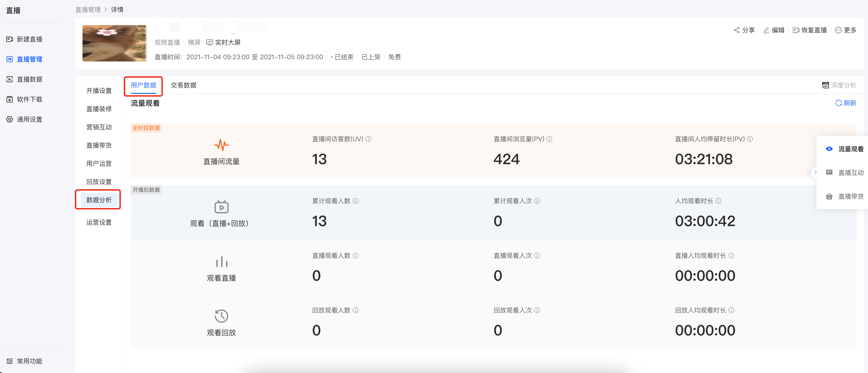Click breadcrumb 直播管理 link
This screenshot has width=868, height=373.
88,10
